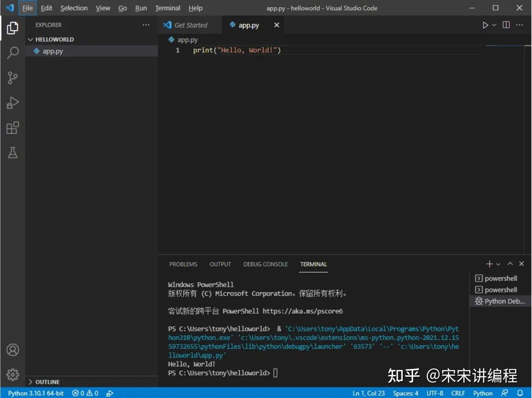The height and width of the screenshot is (398, 532).
Task: Open the Search view icon
Action: 13,53
